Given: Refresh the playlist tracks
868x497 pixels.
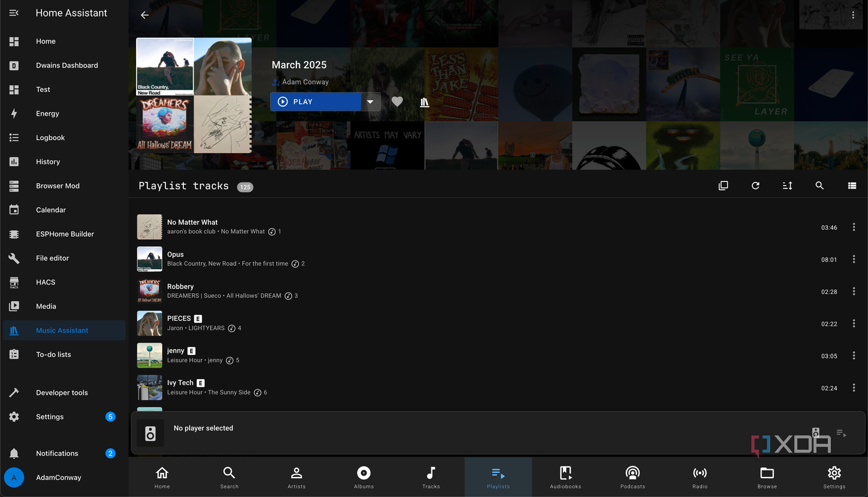Looking at the screenshot, I should [x=755, y=185].
